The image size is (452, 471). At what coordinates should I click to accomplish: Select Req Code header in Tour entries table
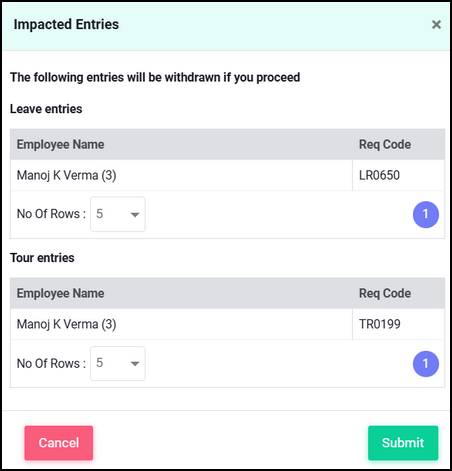pyautogui.click(x=385, y=293)
